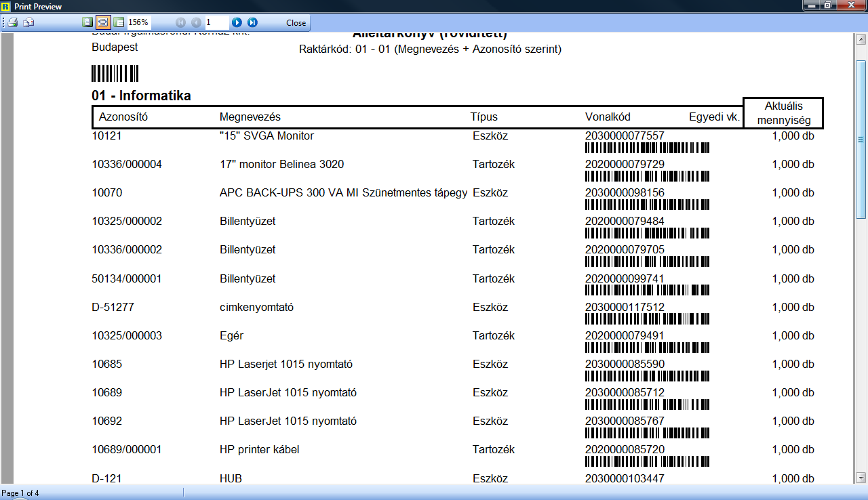This screenshot has width=868, height=500.
Task: Click 17" monitor Belinea 3020 entry
Action: point(281,164)
